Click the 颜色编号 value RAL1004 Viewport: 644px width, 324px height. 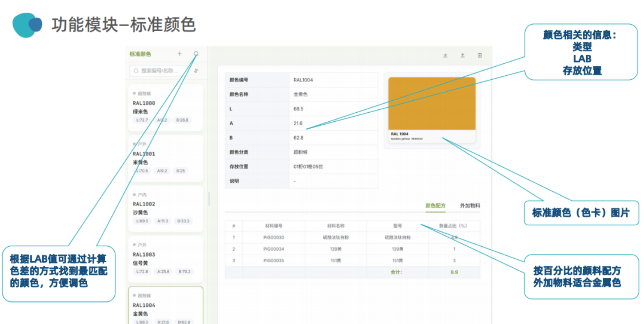pyautogui.click(x=303, y=80)
